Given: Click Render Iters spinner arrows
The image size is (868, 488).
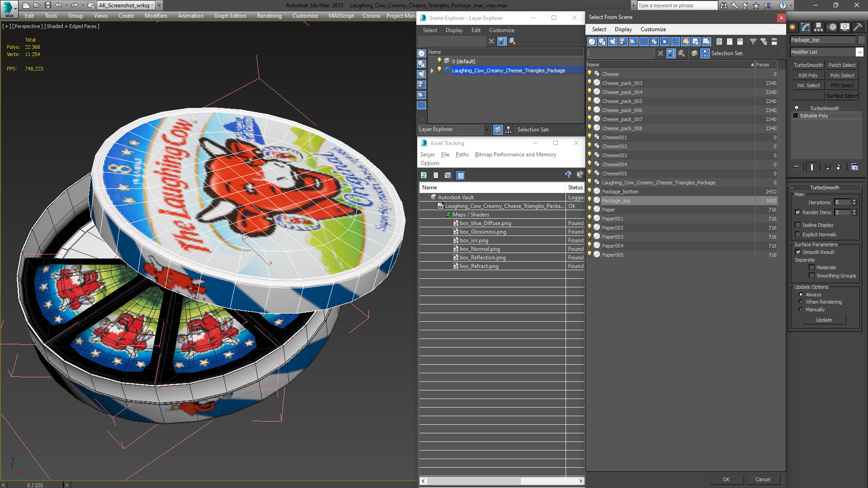Looking at the screenshot, I should coord(854,212).
